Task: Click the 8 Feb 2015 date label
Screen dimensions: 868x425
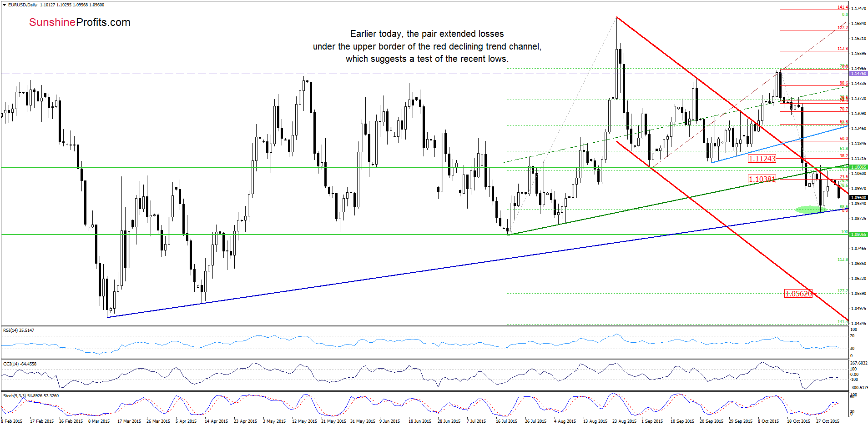Action: [x=12, y=421]
